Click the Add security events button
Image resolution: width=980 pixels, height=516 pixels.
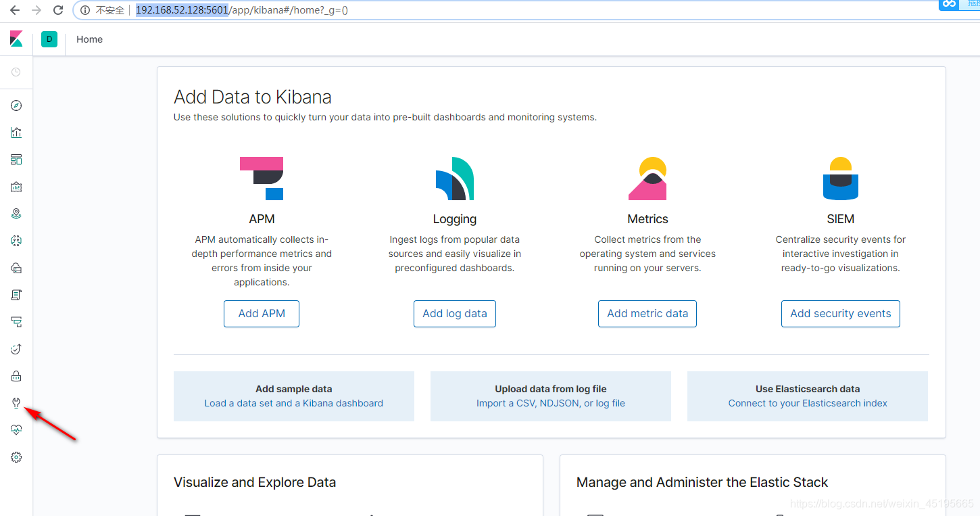point(841,314)
